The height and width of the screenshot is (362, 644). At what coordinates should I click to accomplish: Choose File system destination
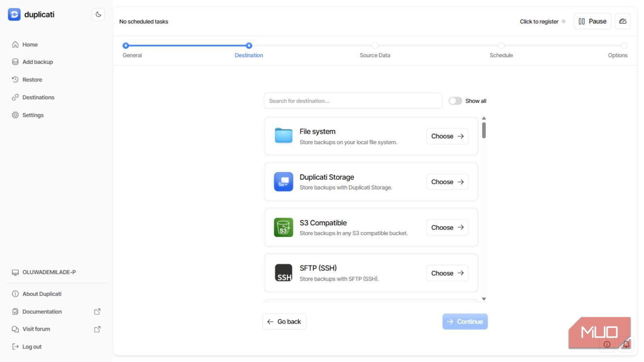coord(447,136)
